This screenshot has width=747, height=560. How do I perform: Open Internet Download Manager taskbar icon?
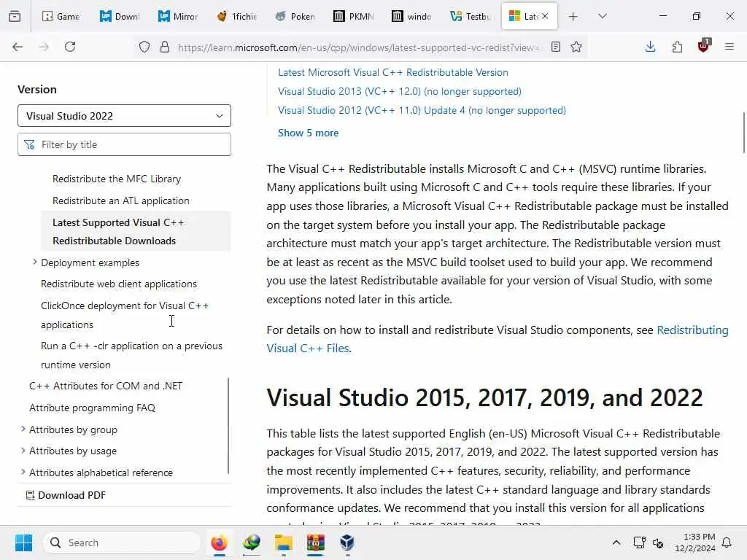[252, 542]
